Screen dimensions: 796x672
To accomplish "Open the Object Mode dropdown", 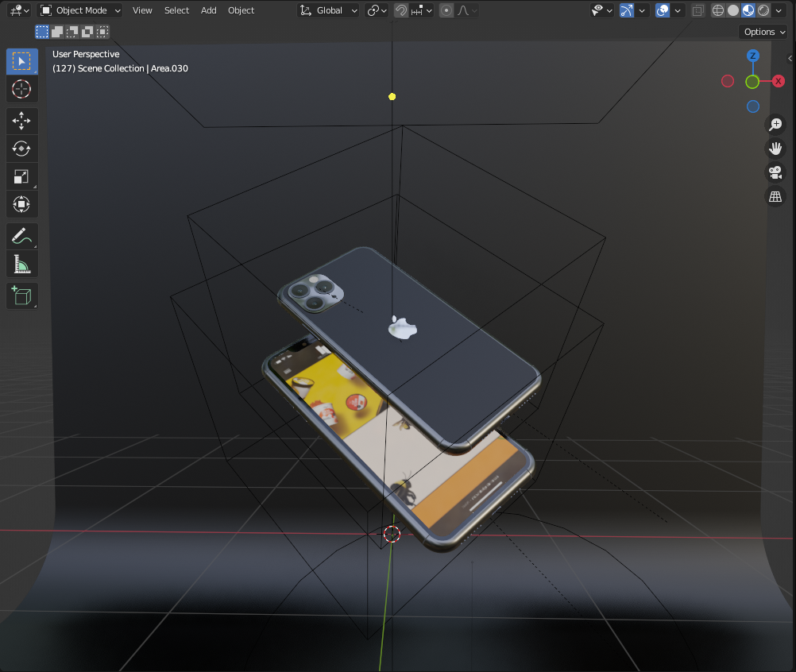I will click(81, 10).
